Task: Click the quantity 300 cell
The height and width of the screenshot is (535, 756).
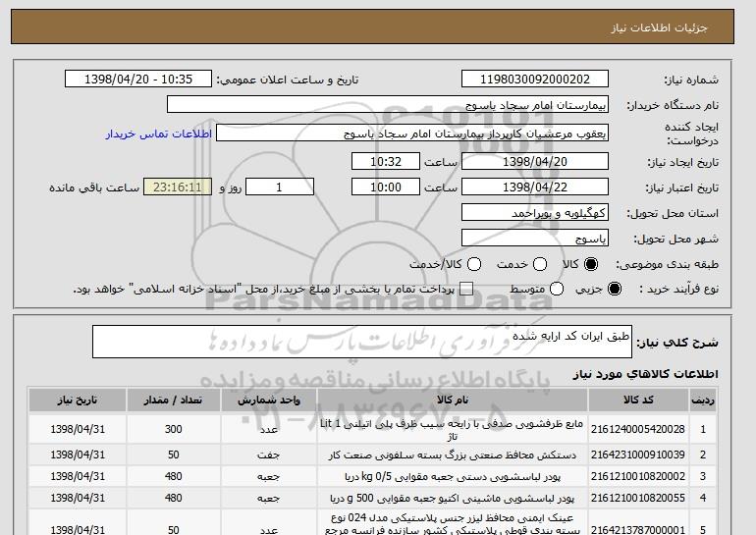Action: point(174,429)
